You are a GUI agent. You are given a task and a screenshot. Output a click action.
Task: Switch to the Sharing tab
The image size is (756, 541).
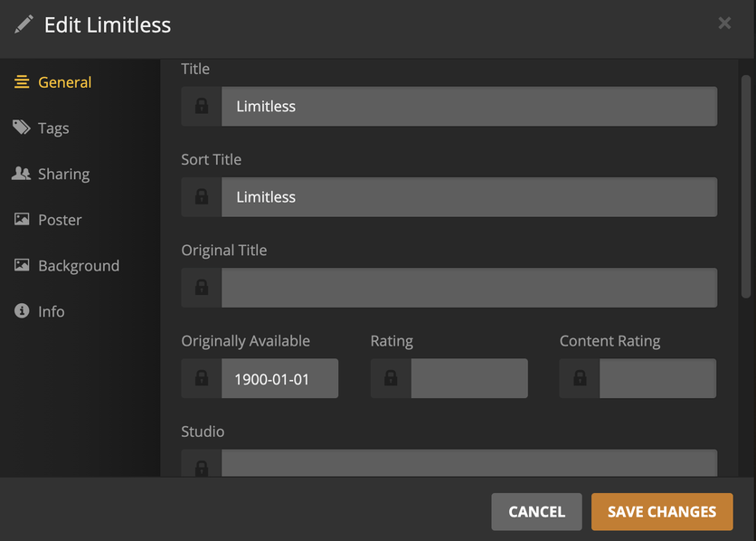pos(63,174)
